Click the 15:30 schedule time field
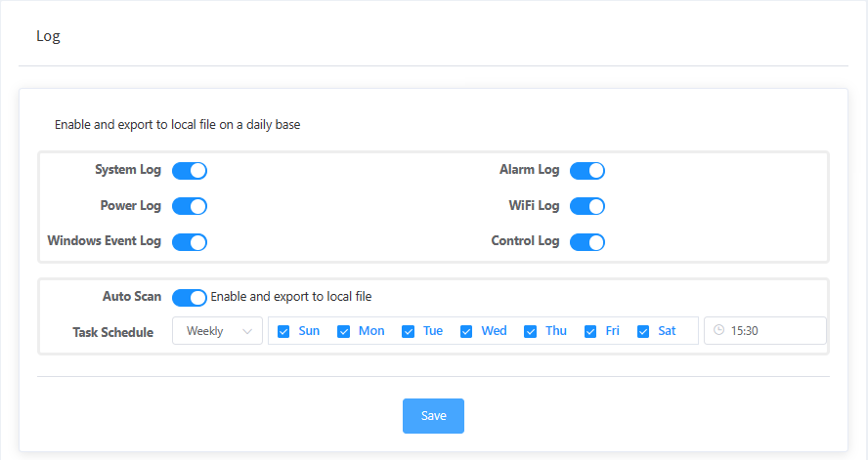 (772, 331)
